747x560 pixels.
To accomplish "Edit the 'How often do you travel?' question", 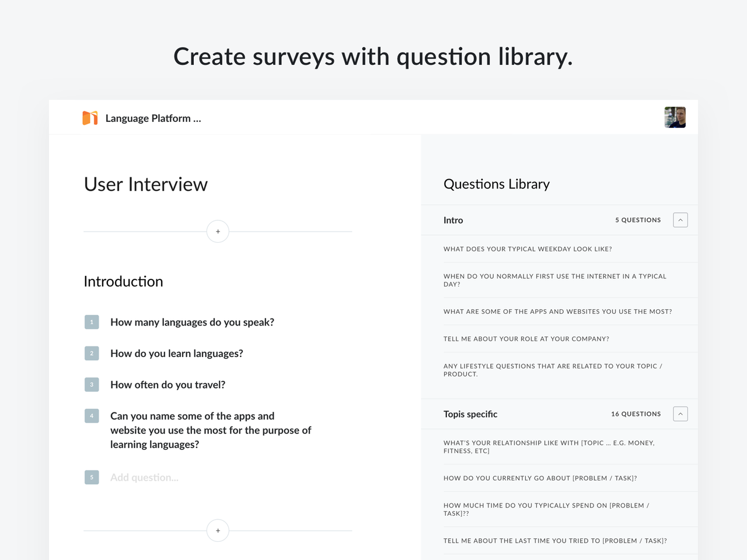I will (167, 385).
